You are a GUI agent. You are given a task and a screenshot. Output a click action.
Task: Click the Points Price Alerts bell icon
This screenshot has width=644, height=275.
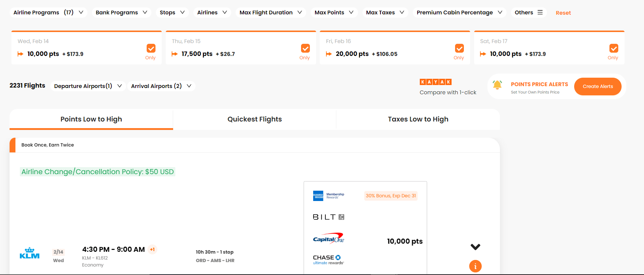tap(498, 85)
